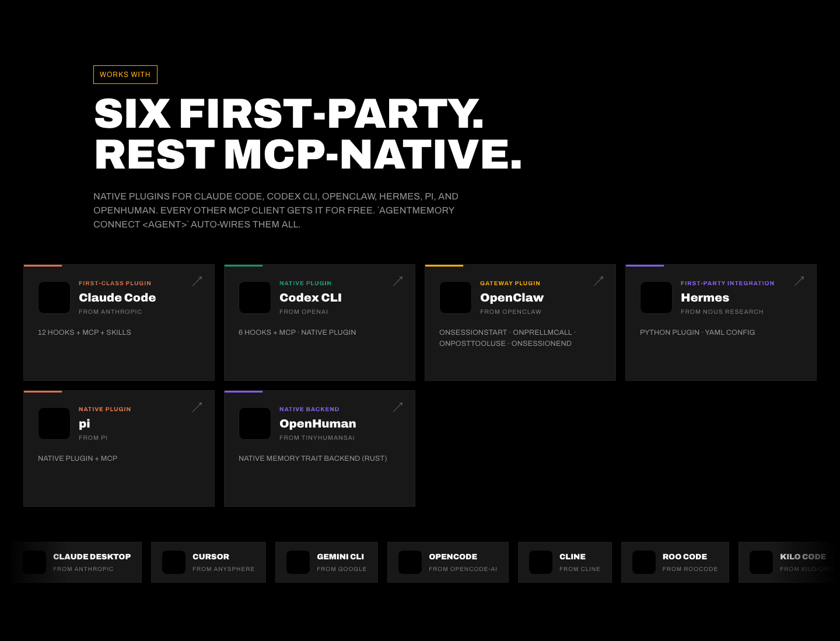Click the "Native Backend" label
Screen dimensions: 840x641
point(309,409)
